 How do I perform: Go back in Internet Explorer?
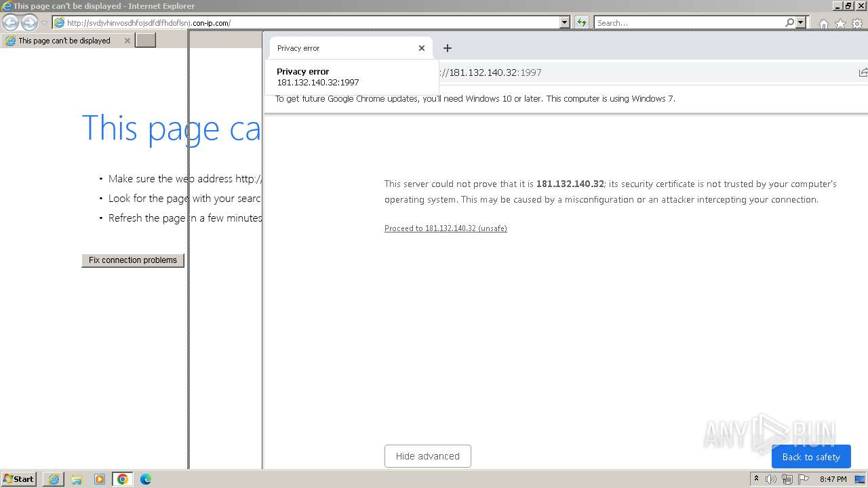coord(11,22)
